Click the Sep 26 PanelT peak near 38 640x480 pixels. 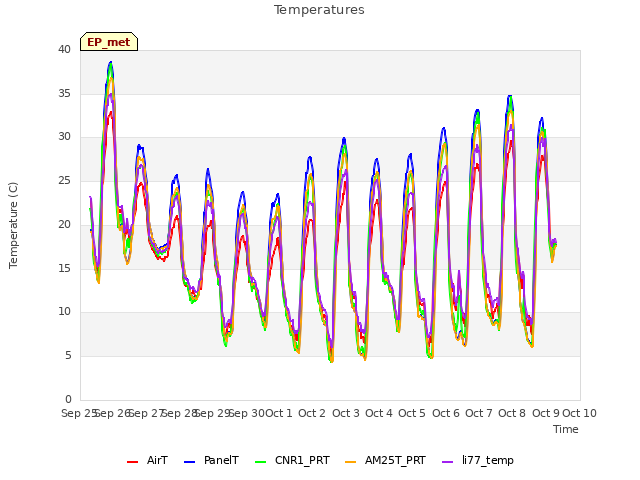pyautogui.click(x=110, y=62)
